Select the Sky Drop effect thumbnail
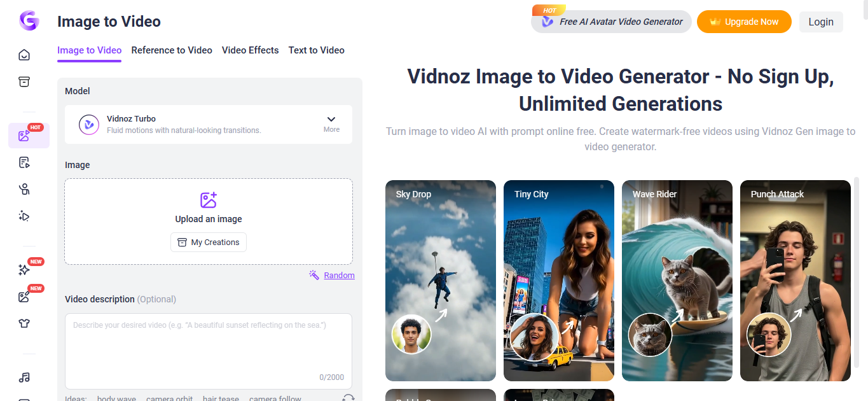 tap(441, 281)
